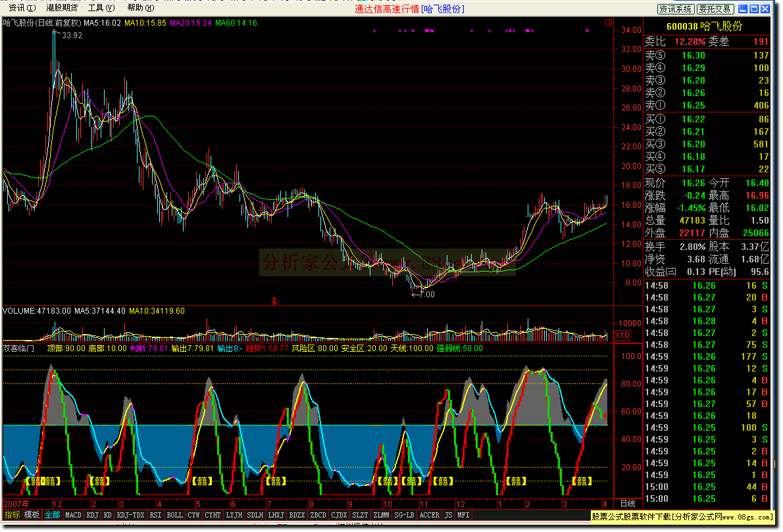Click the 换手 value 2.80%
This screenshot has width=783, height=532.
coord(693,247)
